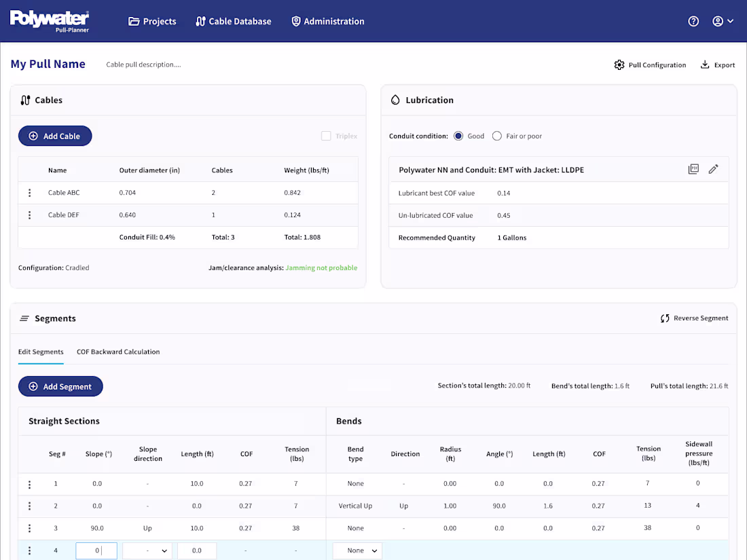The height and width of the screenshot is (560, 747).
Task: Select the Good conduit condition option
Action: pos(459,136)
